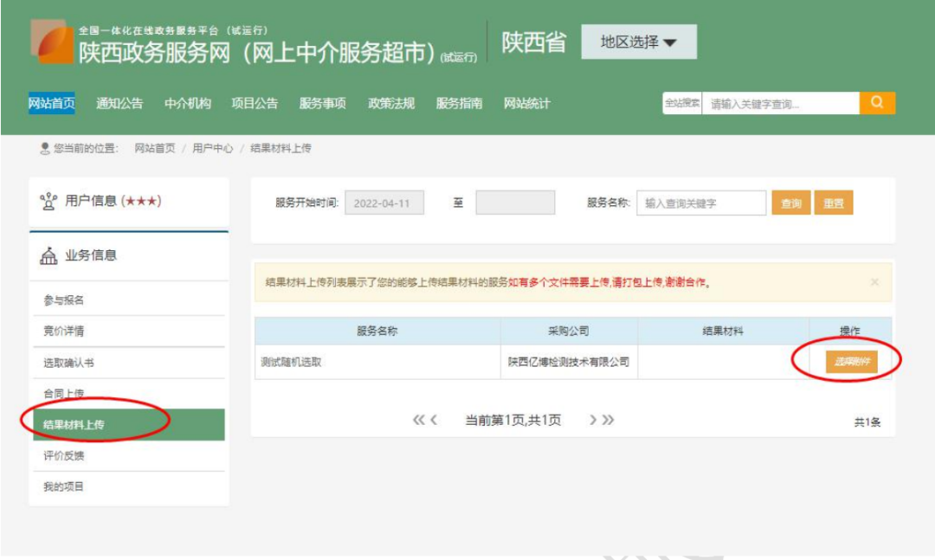Open the 网站统计 nav item
The height and width of the screenshot is (560, 935).
(x=527, y=103)
